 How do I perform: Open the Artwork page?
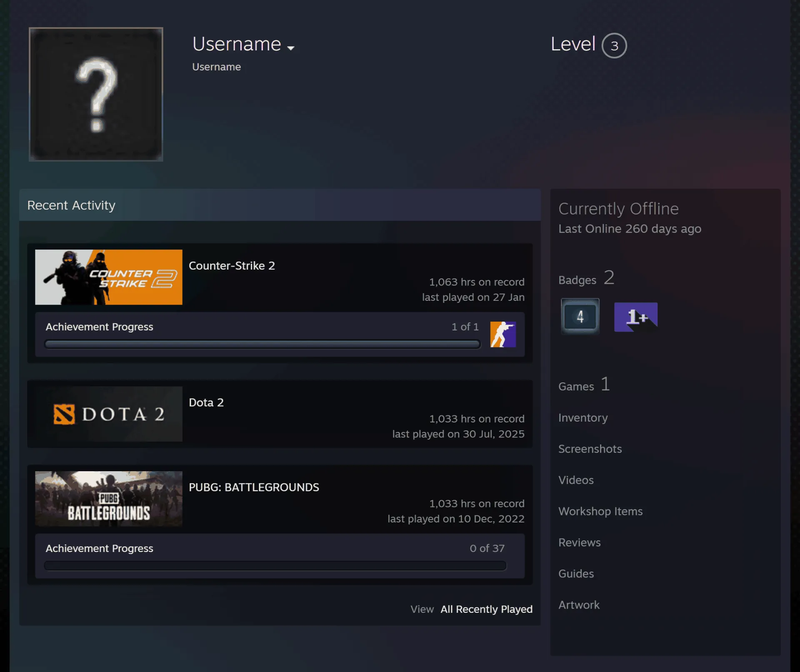click(x=579, y=605)
